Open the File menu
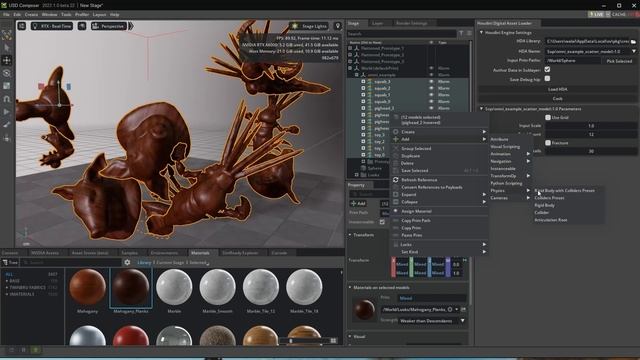 pos(6,14)
